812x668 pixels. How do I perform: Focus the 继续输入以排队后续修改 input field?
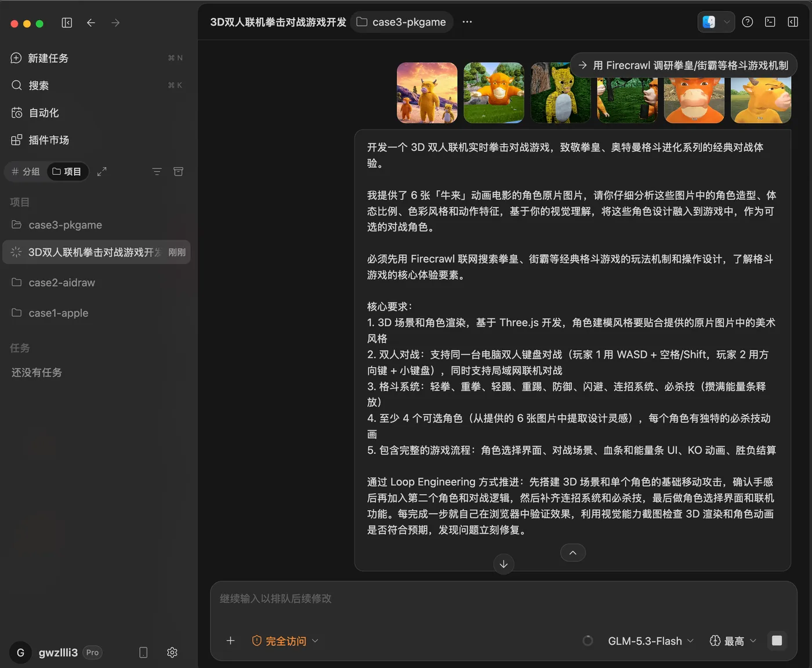(503, 599)
